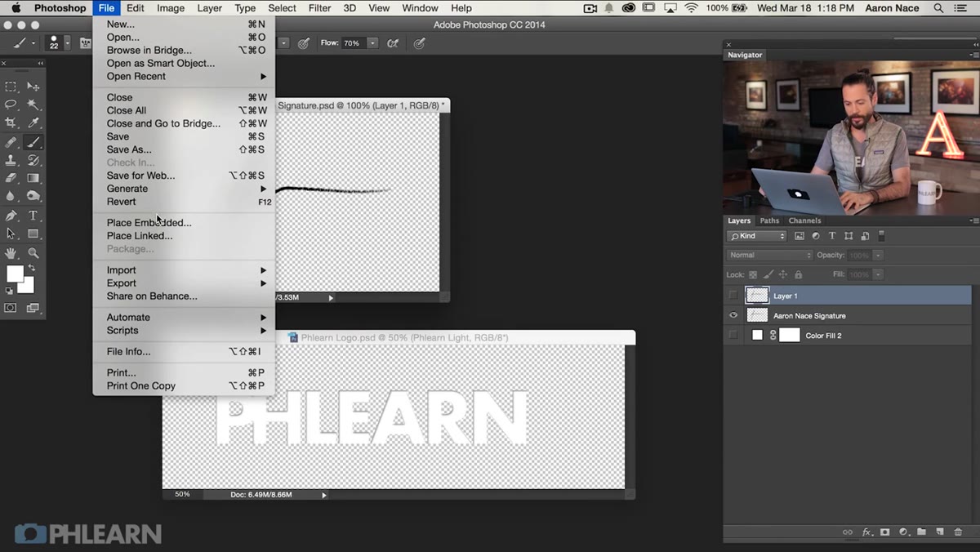Turn layer filtering switch on or off

coord(881,236)
